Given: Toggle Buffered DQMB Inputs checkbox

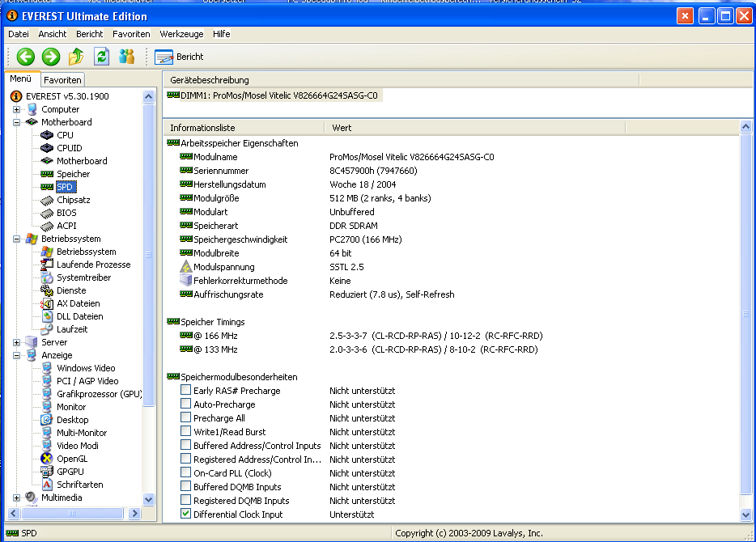Looking at the screenshot, I should click(185, 485).
